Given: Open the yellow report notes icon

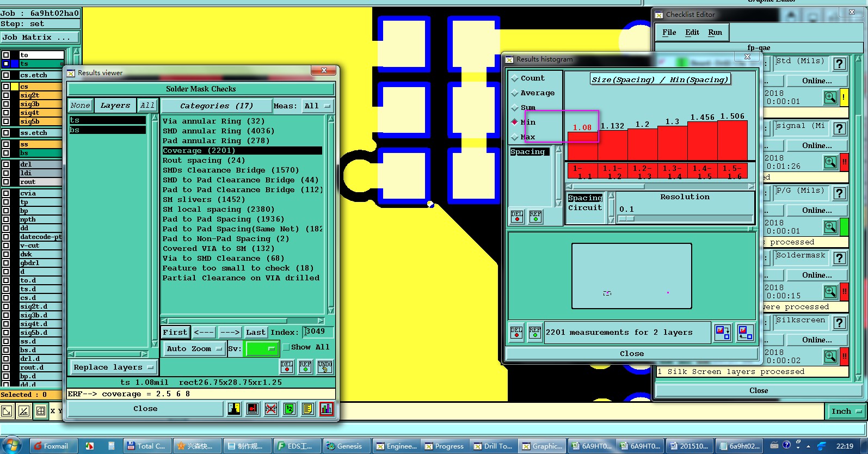Looking at the screenshot, I should pyautogui.click(x=308, y=408).
